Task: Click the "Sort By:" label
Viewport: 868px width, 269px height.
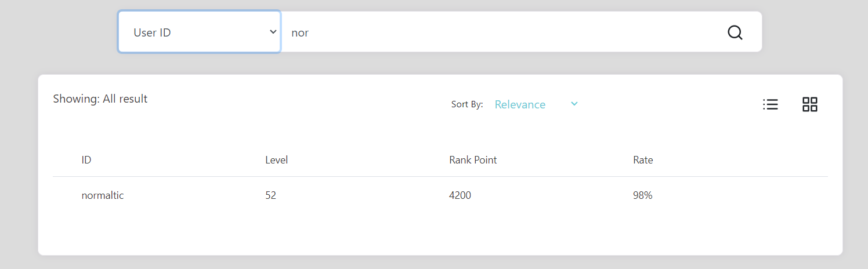Action: [x=467, y=104]
